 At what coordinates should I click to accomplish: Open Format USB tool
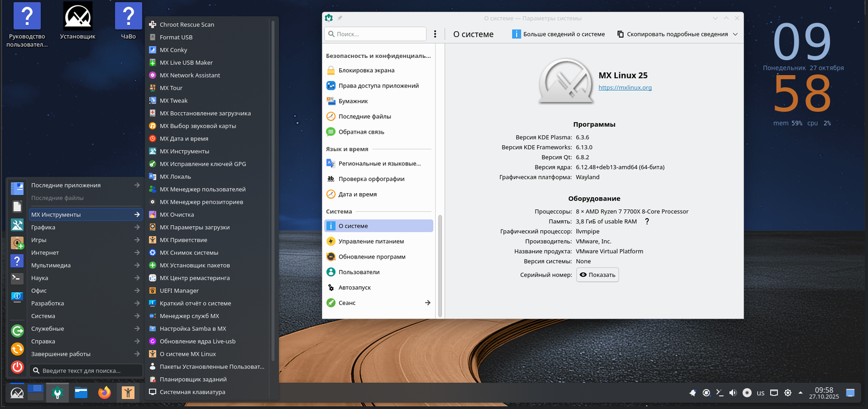click(208, 37)
